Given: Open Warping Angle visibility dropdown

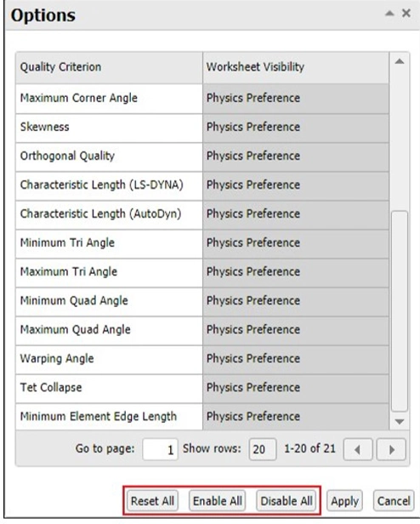Looking at the screenshot, I should 296,359.
